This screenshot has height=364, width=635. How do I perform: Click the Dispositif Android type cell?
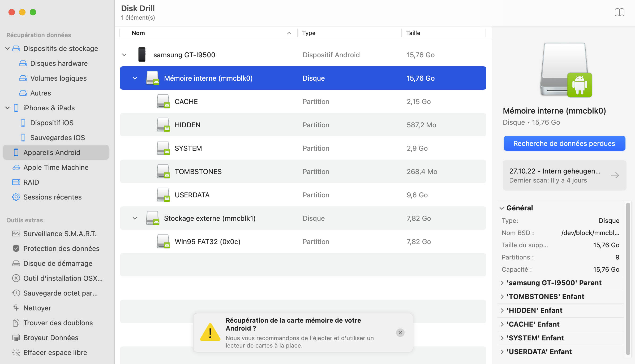tap(331, 55)
